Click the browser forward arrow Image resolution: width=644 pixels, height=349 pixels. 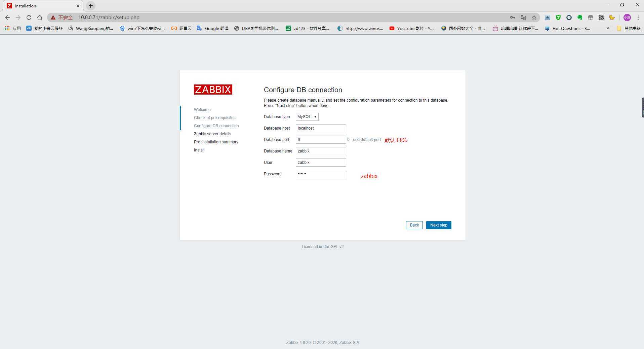point(18,18)
